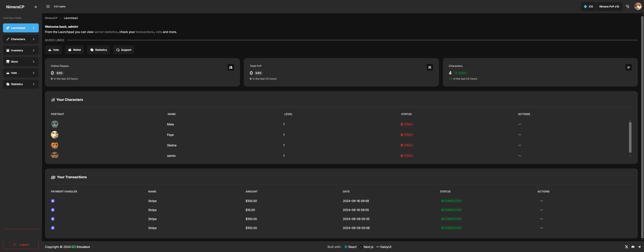
Task: Click the Online Players people icon
Action: 231,67
